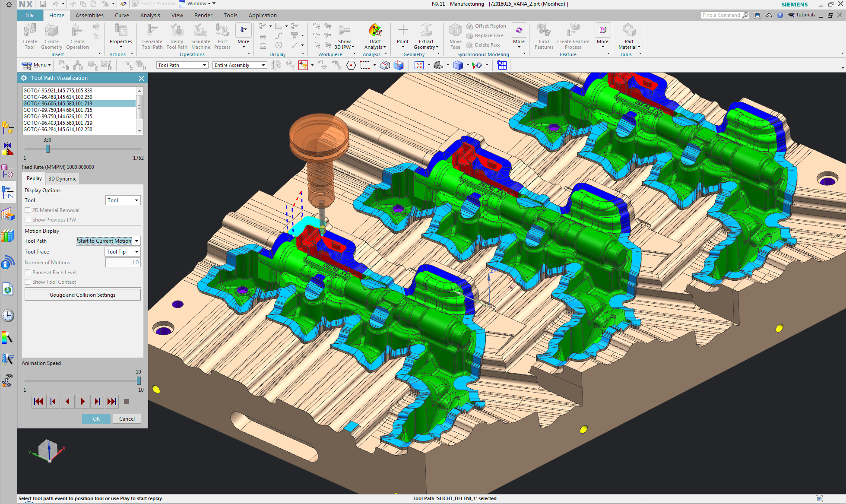
Task: Select GOTO/-99.750,144.684,101.715 line
Action: [79, 110]
